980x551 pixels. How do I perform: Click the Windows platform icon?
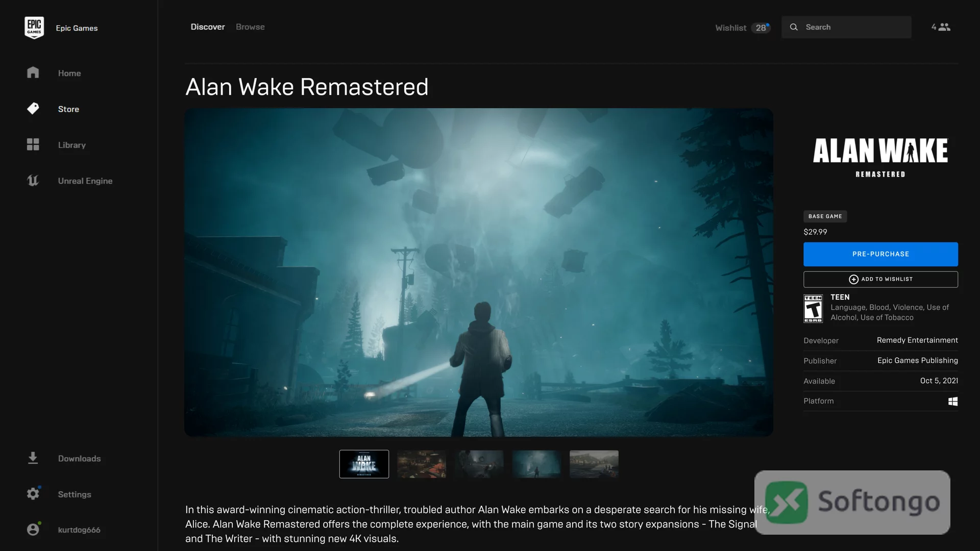[953, 401]
